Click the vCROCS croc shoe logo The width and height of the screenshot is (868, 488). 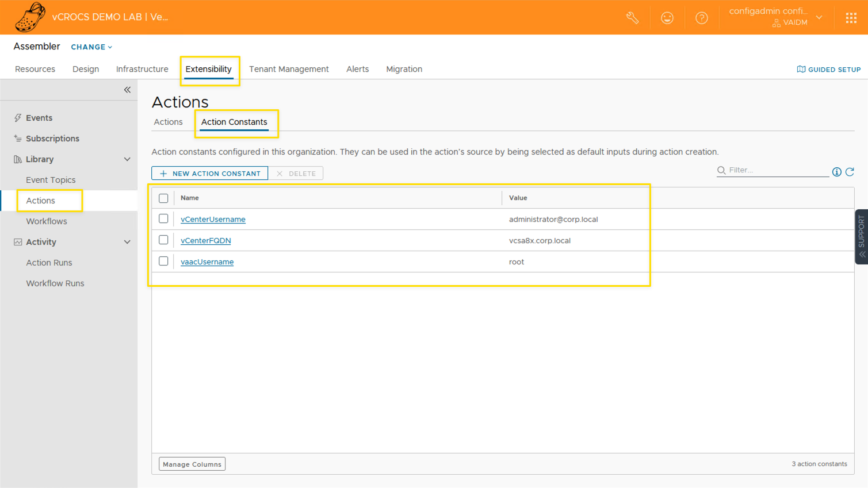pos(30,17)
